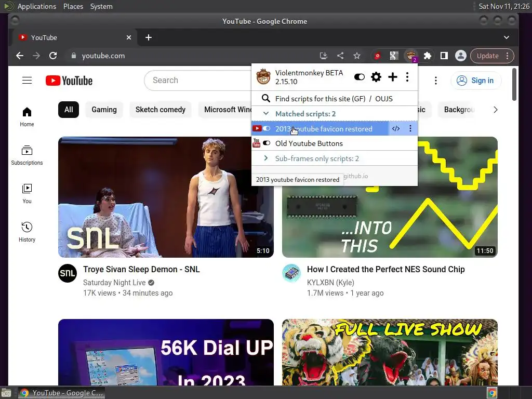Open Violentmonkey settings gear
Screen dimensions: 532x399
(376, 77)
